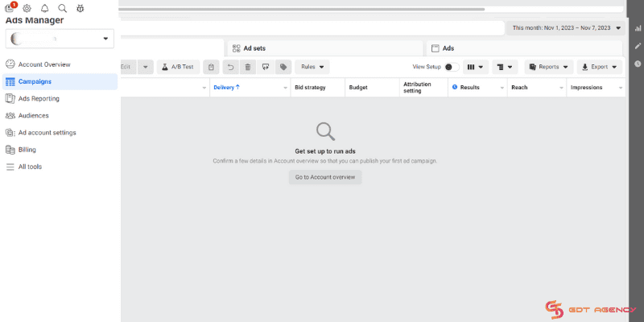
Task: Open the Export dropdown
Action: click(600, 67)
